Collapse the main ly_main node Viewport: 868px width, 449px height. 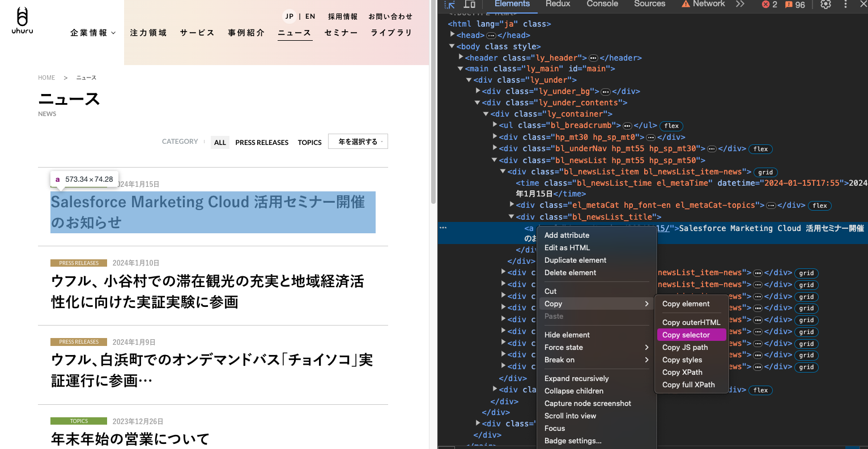click(461, 69)
